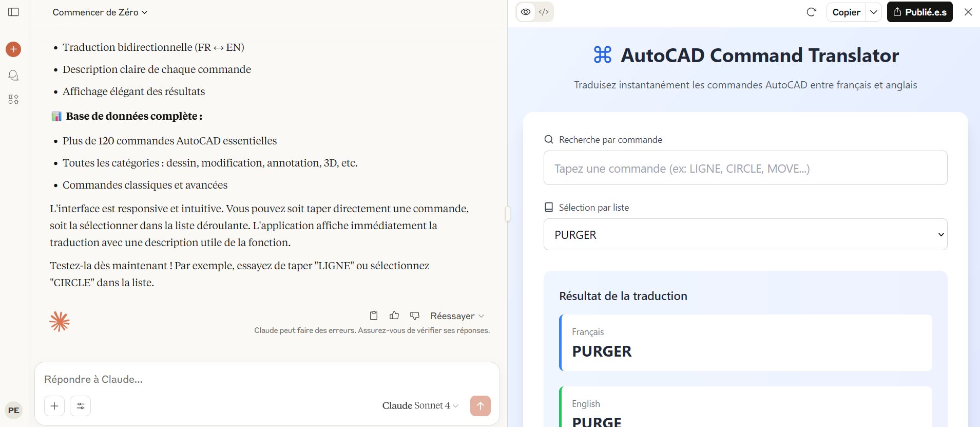Close the artifact panel
This screenshot has width=980, height=427.
[968, 12]
